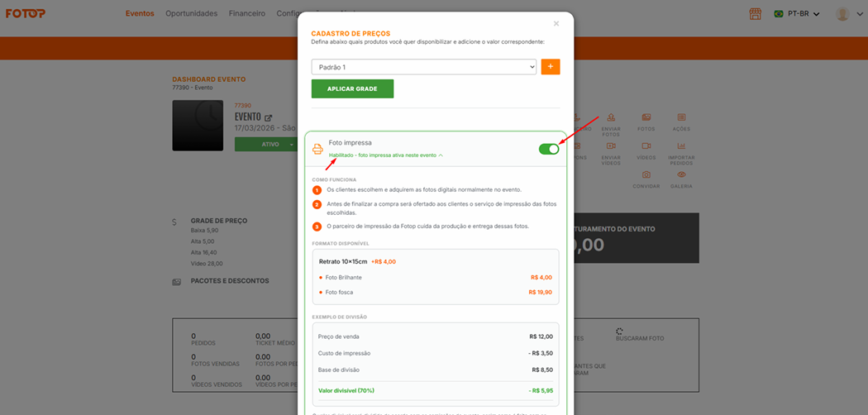The width and height of the screenshot is (868, 415).
Task: Open the Financeiro menu
Action: [246, 13]
